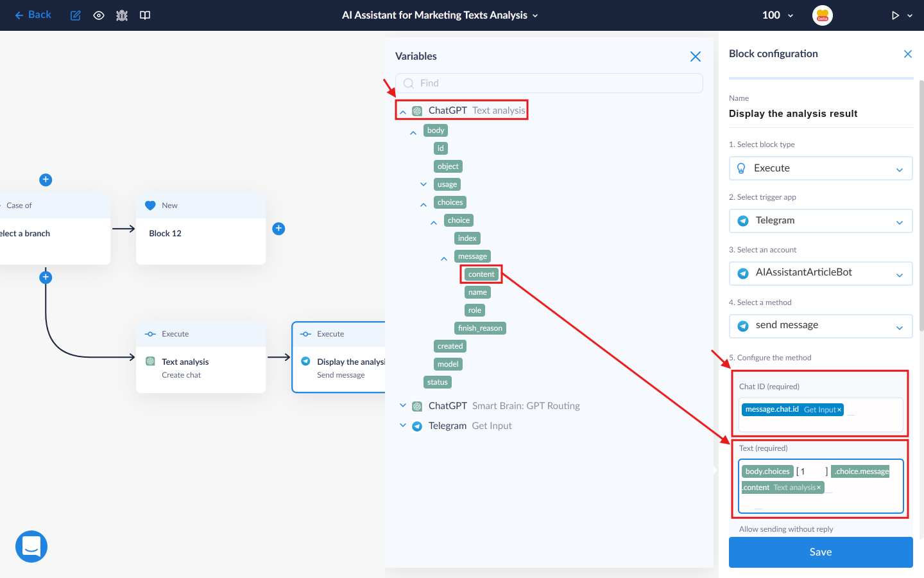Select the object variable tag
Viewport: 924px width, 578px height.
448,166
